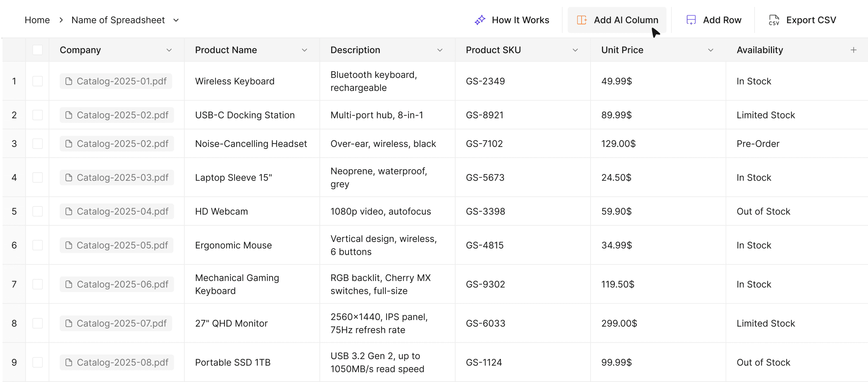
Task: Check the row 7 Mechanical Gaming Keyboard checkbox
Action: pyautogui.click(x=37, y=284)
